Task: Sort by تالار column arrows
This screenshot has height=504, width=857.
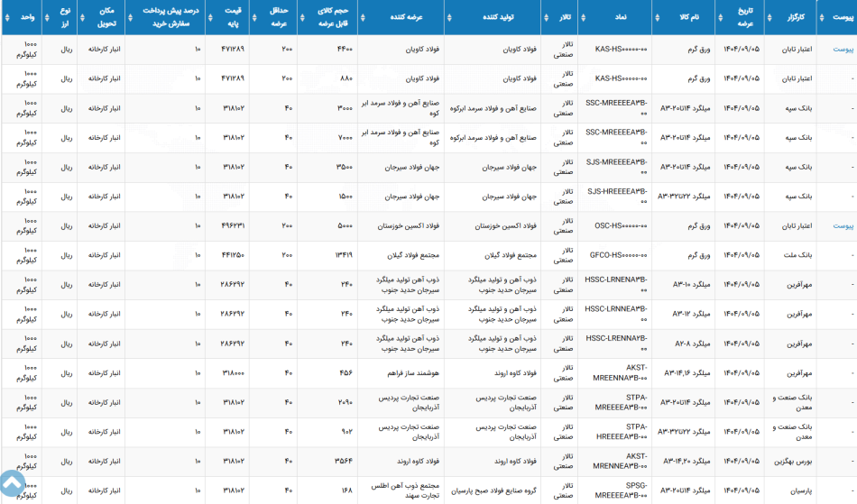Action: (x=546, y=17)
